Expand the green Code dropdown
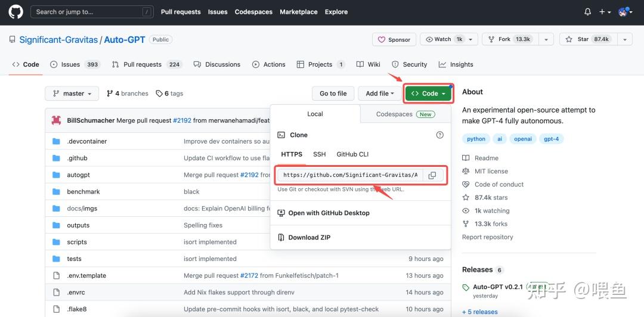This screenshot has width=644, height=317. (429, 94)
